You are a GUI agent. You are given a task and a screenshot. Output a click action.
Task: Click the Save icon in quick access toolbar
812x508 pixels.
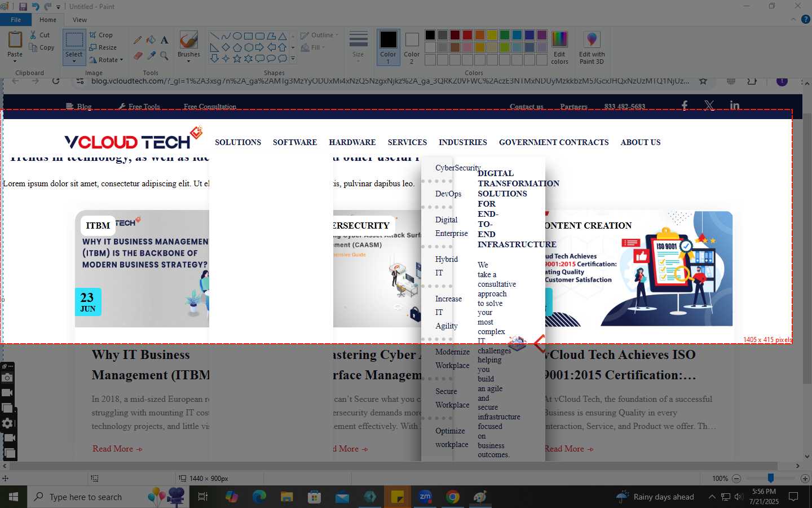23,7
